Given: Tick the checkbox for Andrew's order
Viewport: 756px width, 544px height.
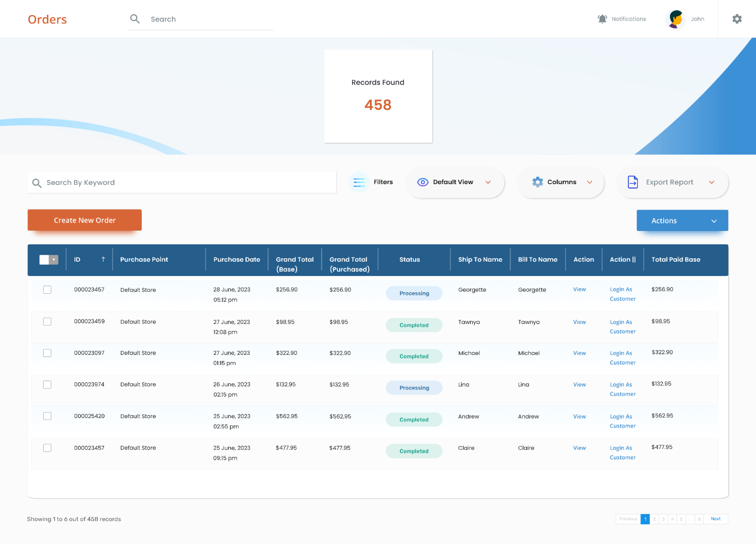Looking at the screenshot, I should point(47,416).
